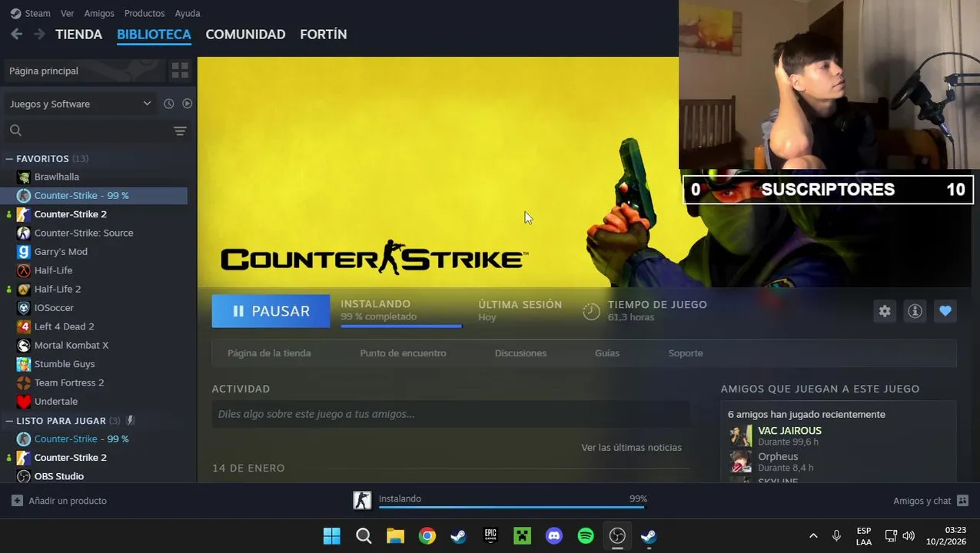980x553 pixels.
Task: Click the activity text input field
Action: coord(450,414)
